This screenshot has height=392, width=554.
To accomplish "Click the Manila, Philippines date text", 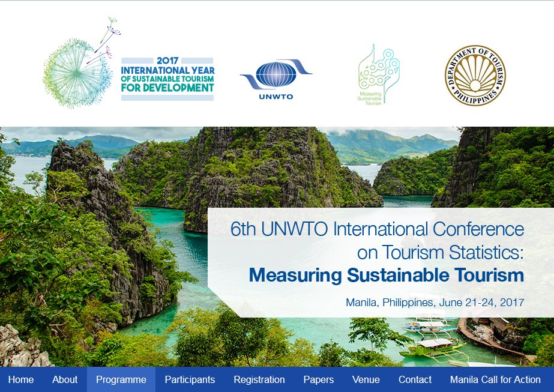I will (x=435, y=302).
